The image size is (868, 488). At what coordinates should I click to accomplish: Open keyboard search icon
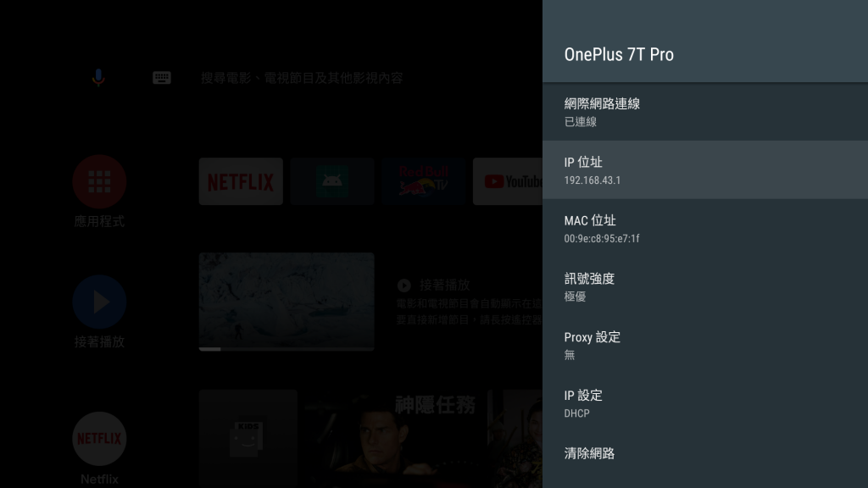tap(162, 77)
